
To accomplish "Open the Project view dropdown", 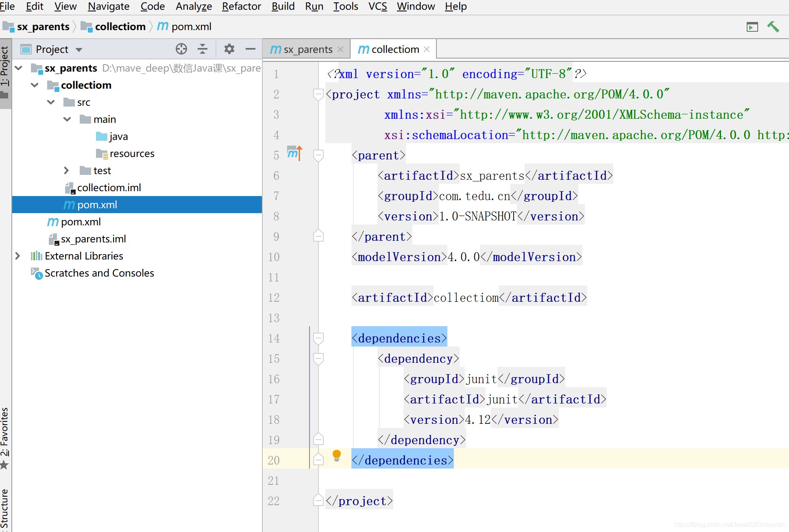I will point(79,50).
